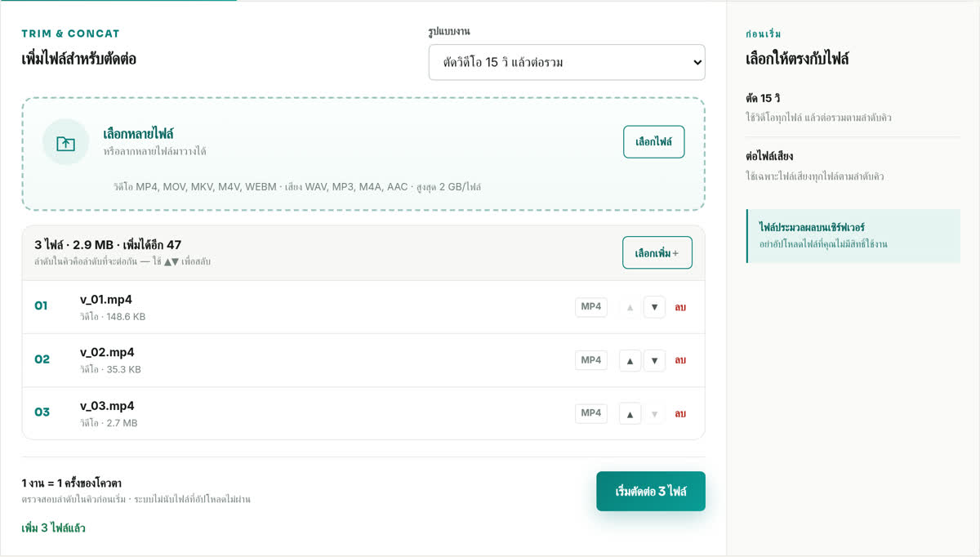Click the ต่อไฟล์เสียง help heading
This screenshot has height=557, width=980.
click(x=769, y=157)
